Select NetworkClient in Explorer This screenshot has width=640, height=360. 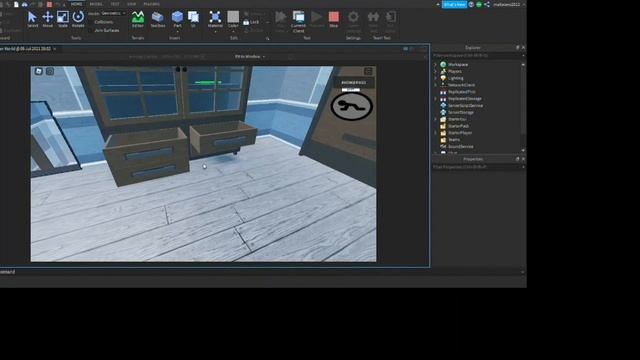pos(461,85)
